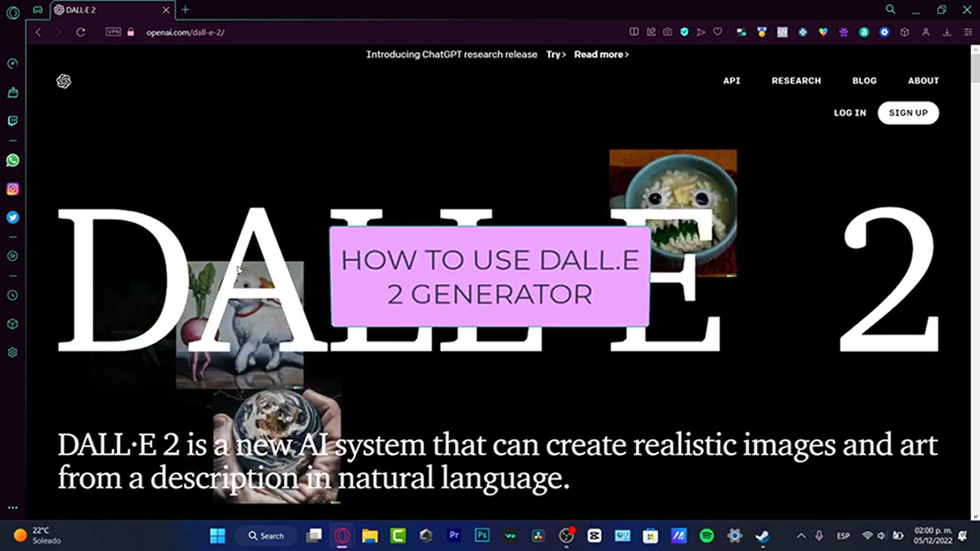
Task: Open the sidebar three-dots menu
Action: 13,508
